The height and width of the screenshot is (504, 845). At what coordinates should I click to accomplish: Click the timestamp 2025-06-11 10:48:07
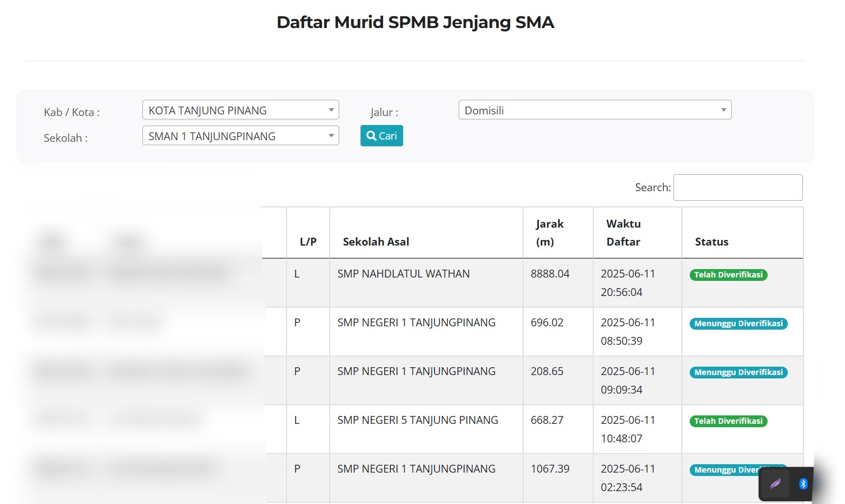(x=628, y=429)
